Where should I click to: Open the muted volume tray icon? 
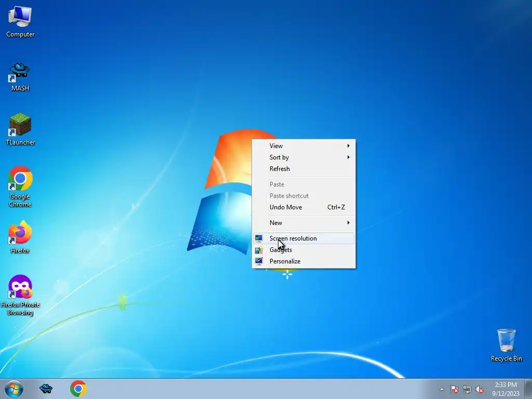tap(480, 389)
